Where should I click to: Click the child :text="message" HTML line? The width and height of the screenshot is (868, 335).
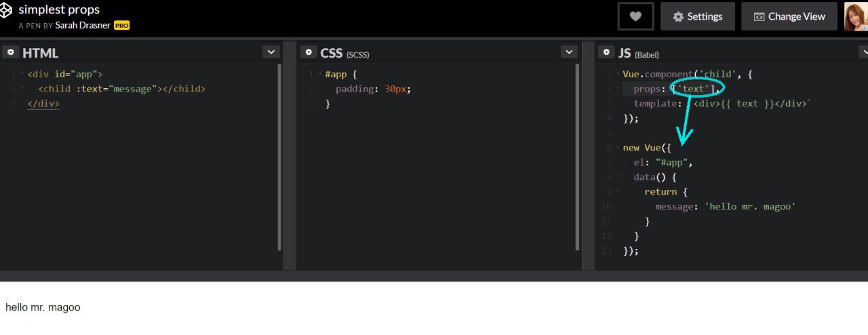[121, 89]
